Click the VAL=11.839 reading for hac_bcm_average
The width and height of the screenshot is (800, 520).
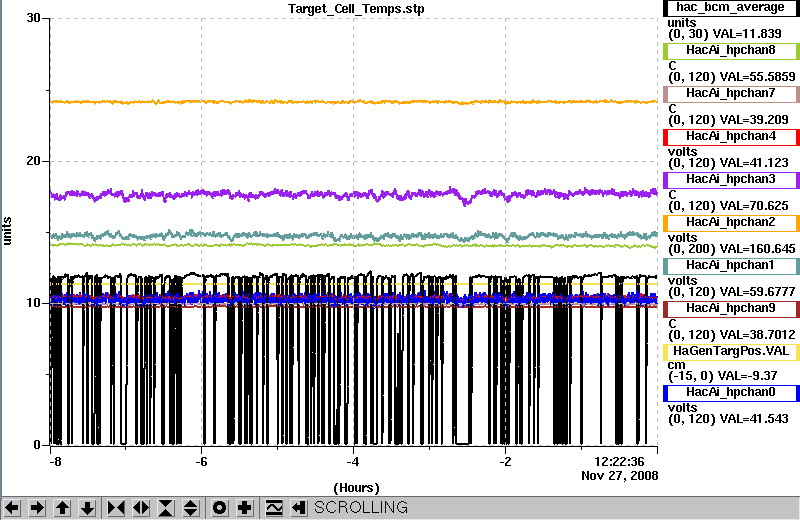(747, 34)
